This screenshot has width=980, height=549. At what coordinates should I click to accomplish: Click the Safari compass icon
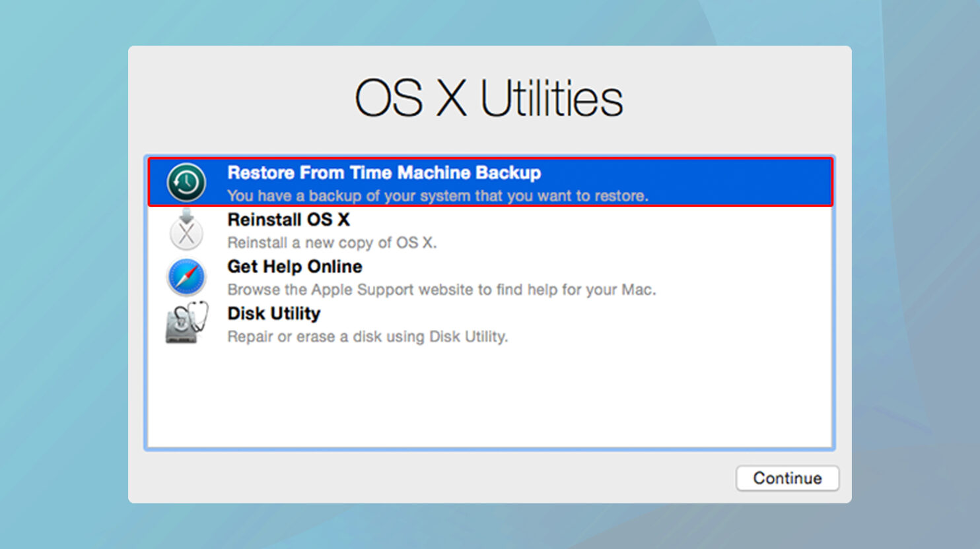186,277
